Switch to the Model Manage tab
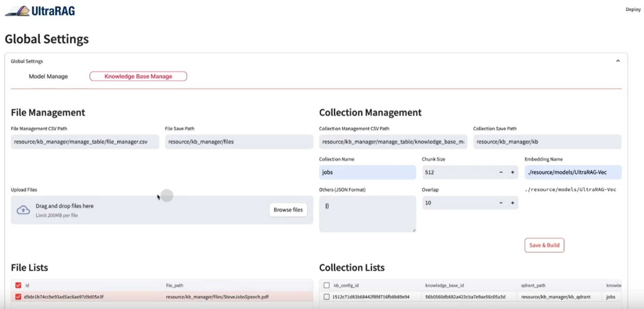The image size is (644, 309). tap(48, 76)
